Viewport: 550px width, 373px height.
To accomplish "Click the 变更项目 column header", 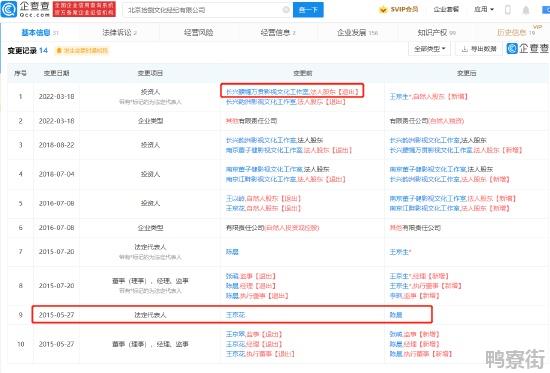I will (150, 73).
